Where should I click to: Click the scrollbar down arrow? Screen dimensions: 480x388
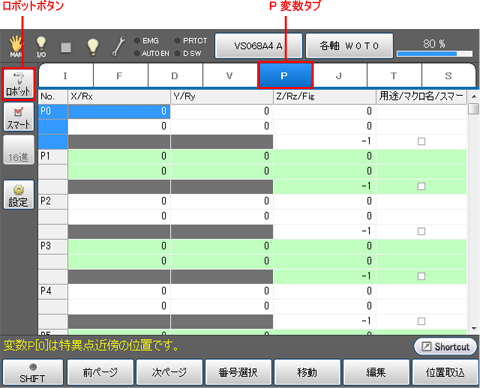[474, 329]
